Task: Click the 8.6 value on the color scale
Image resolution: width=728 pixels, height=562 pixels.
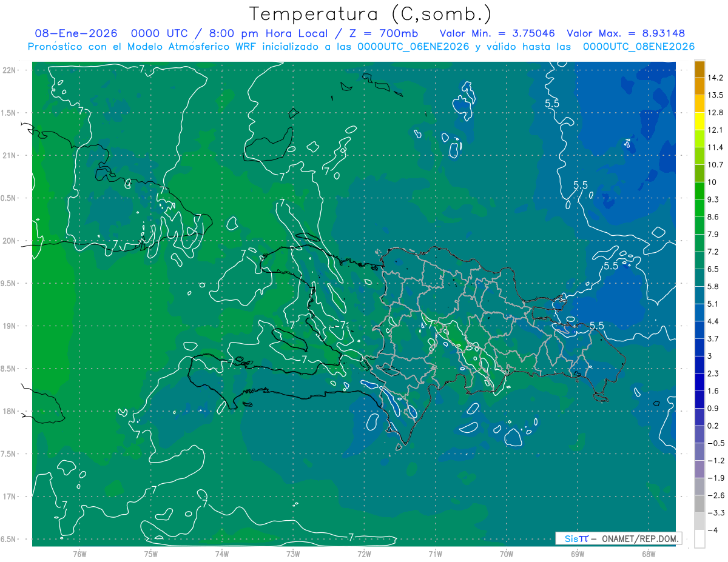Action: [x=713, y=217]
